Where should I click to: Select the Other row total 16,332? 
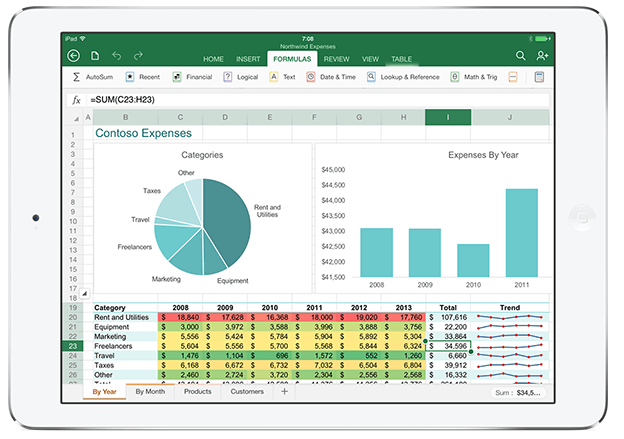(x=448, y=375)
